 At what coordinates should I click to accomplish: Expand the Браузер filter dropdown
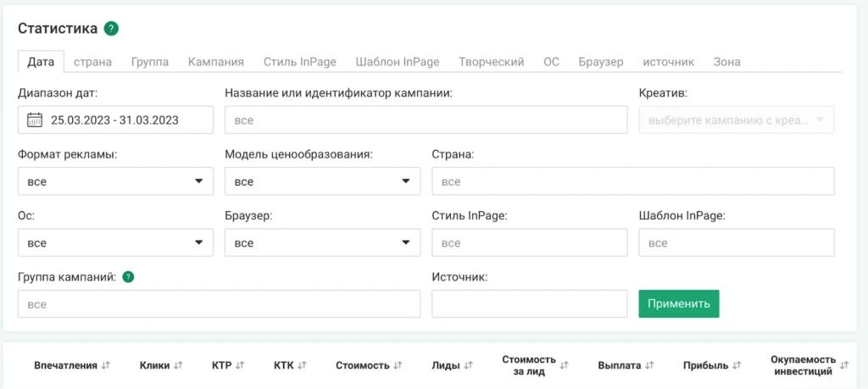point(323,243)
